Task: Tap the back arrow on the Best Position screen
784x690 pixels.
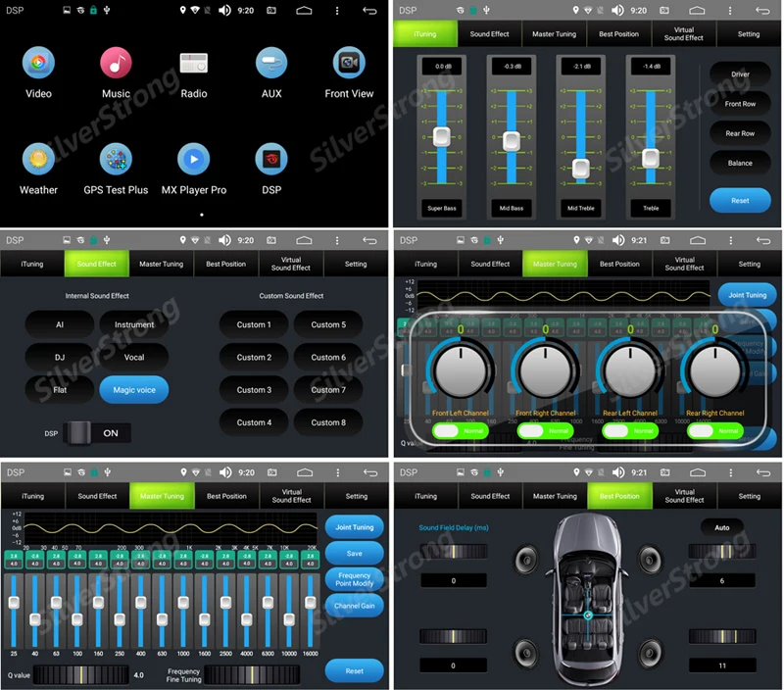Action: pyautogui.click(x=763, y=472)
